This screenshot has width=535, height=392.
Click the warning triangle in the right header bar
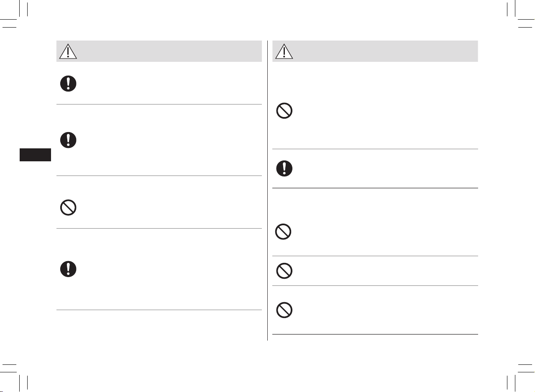click(284, 51)
